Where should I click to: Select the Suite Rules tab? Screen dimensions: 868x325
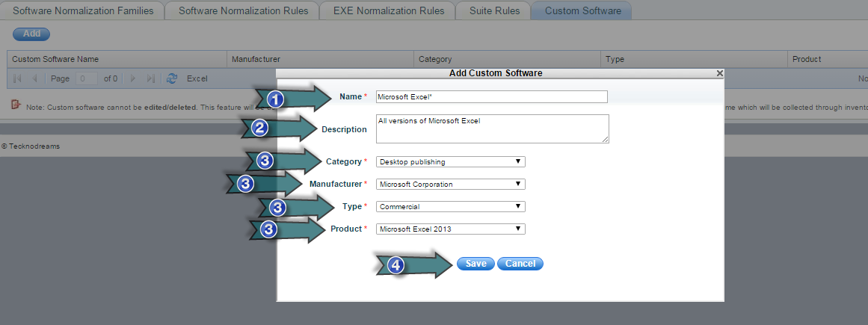tap(494, 11)
